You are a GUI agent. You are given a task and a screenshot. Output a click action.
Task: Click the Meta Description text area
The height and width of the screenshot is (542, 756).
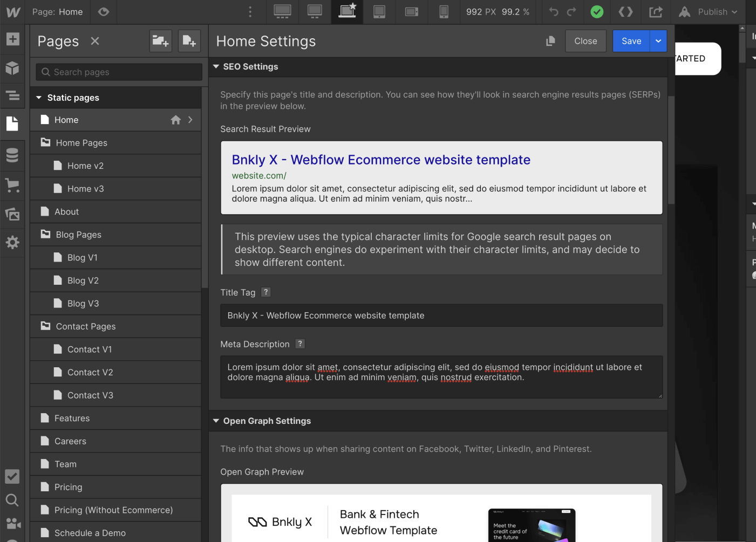click(x=441, y=377)
